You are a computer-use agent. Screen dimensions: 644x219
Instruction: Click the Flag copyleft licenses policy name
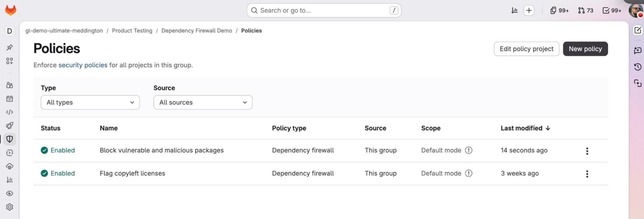click(x=132, y=173)
